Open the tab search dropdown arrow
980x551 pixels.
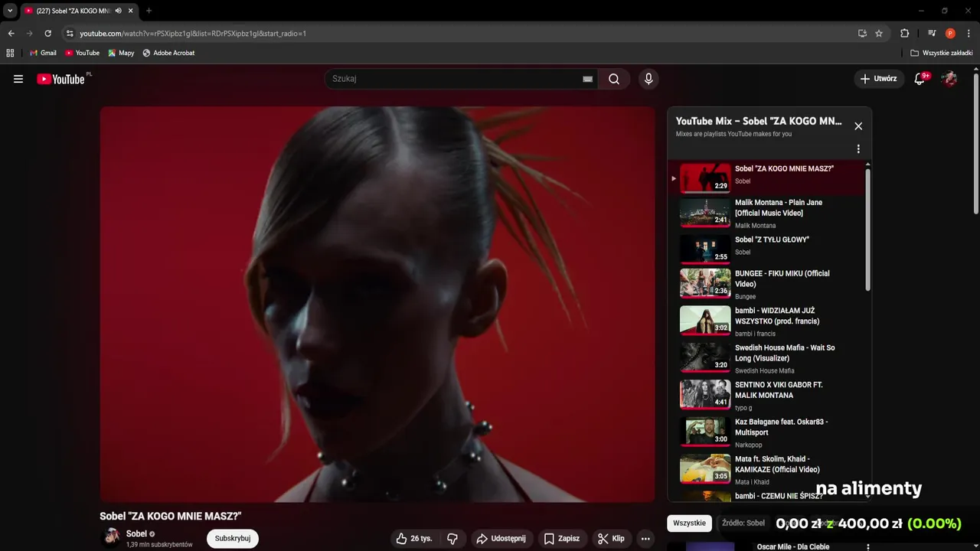click(x=10, y=11)
